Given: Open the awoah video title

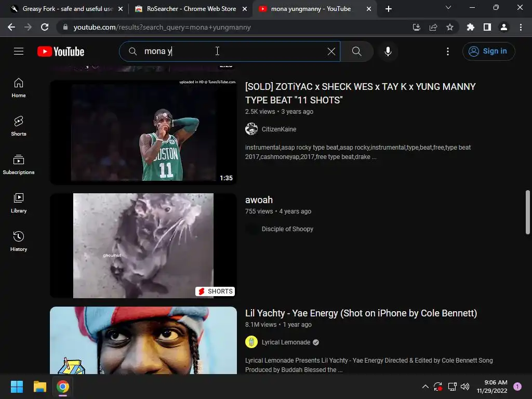Looking at the screenshot, I should (259, 200).
